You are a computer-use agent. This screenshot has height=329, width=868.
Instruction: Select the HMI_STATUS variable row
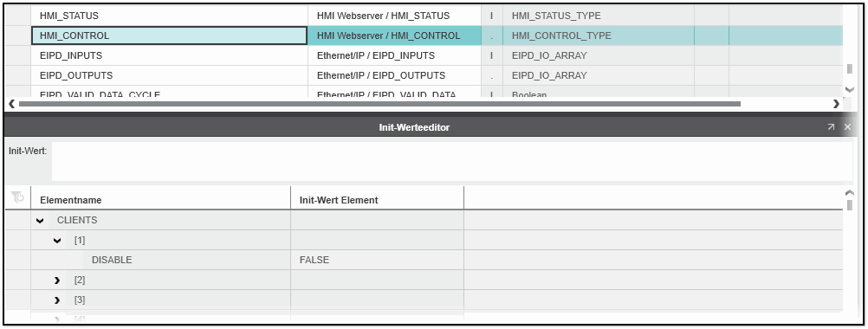pyautogui.click(x=424, y=16)
